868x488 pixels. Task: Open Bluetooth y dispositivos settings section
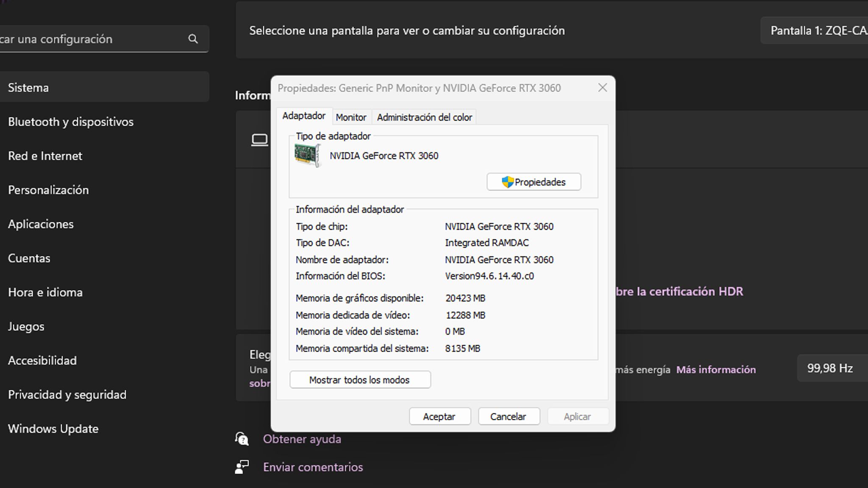pos(71,122)
